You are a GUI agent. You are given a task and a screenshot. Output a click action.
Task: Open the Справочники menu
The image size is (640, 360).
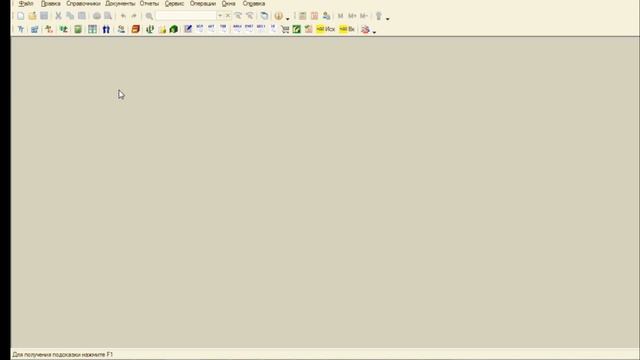point(83,4)
